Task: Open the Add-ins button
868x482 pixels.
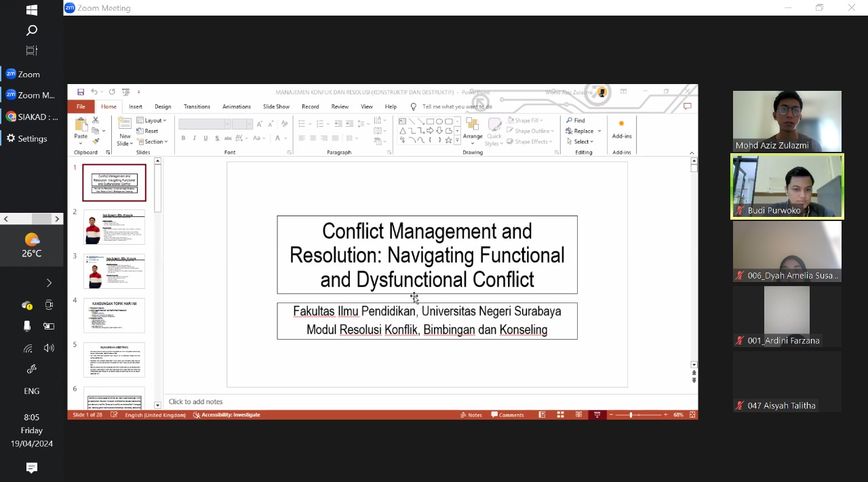Action: 622,129
